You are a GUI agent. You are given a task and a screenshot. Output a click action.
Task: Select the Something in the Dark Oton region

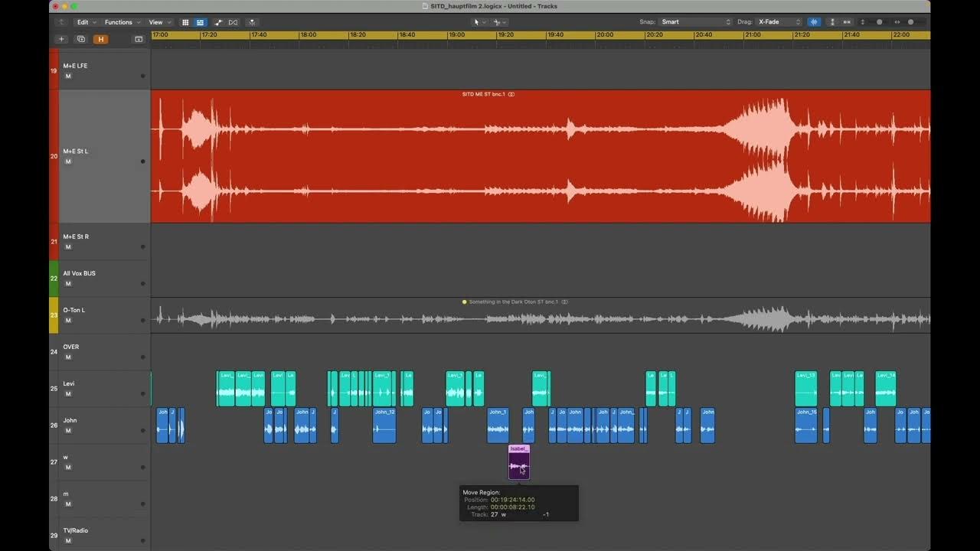[x=541, y=315]
